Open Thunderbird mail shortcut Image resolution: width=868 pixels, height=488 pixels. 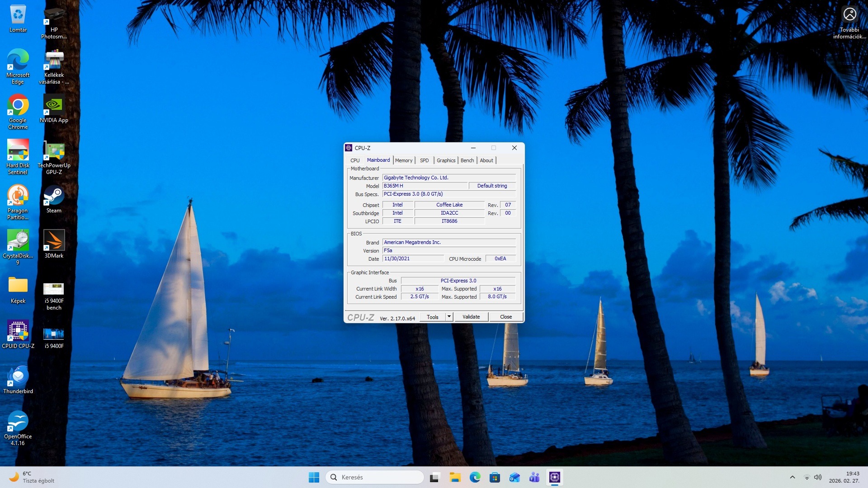(18, 376)
